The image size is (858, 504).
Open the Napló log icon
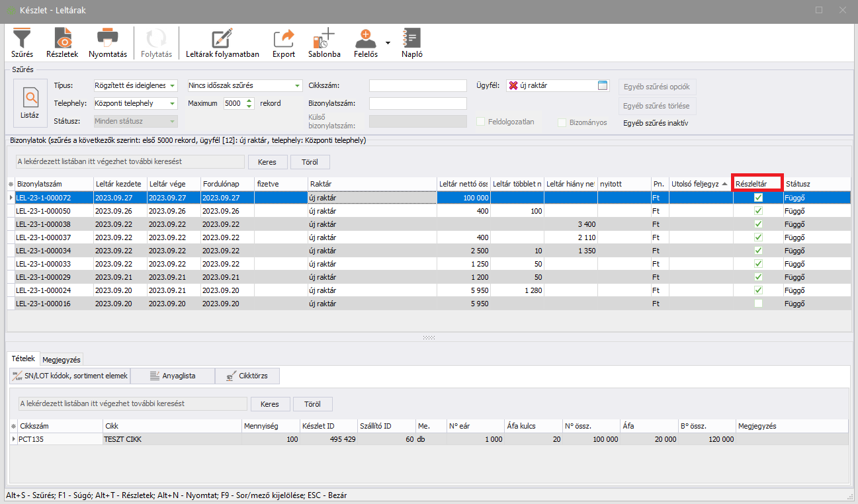pyautogui.click(x=411, y=42)
